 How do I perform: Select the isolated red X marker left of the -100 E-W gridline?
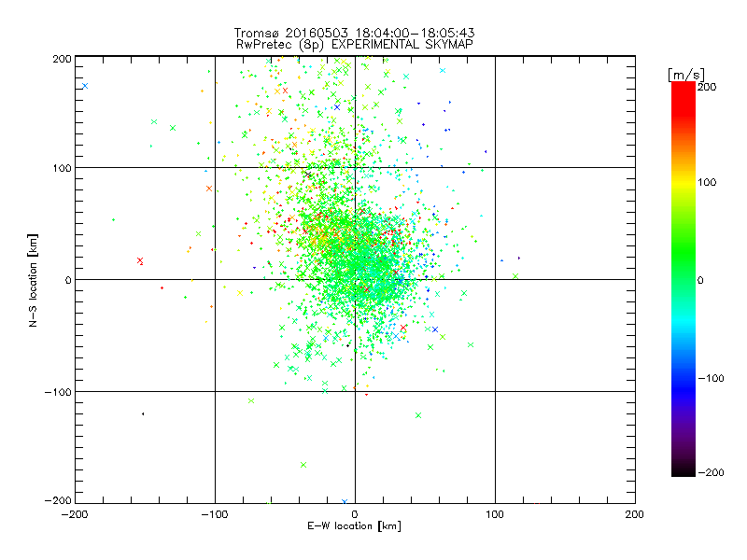pyautogui.click(x=140, y=260)
